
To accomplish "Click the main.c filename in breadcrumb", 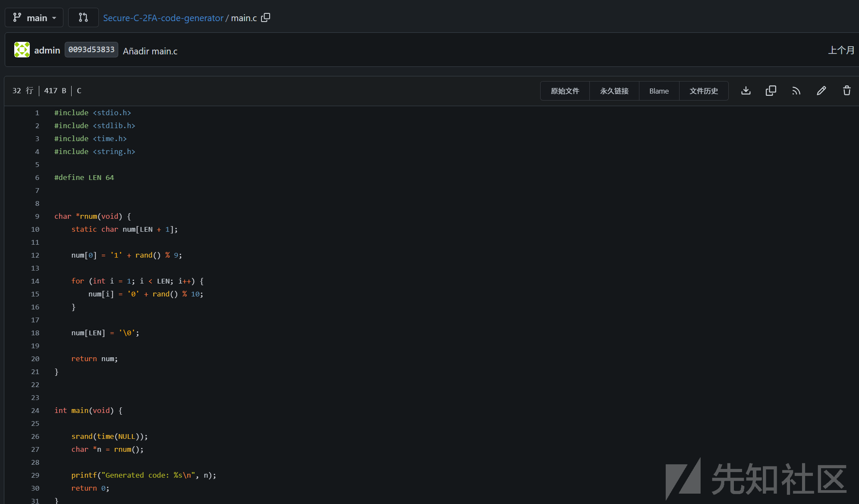I will [244, 18].
